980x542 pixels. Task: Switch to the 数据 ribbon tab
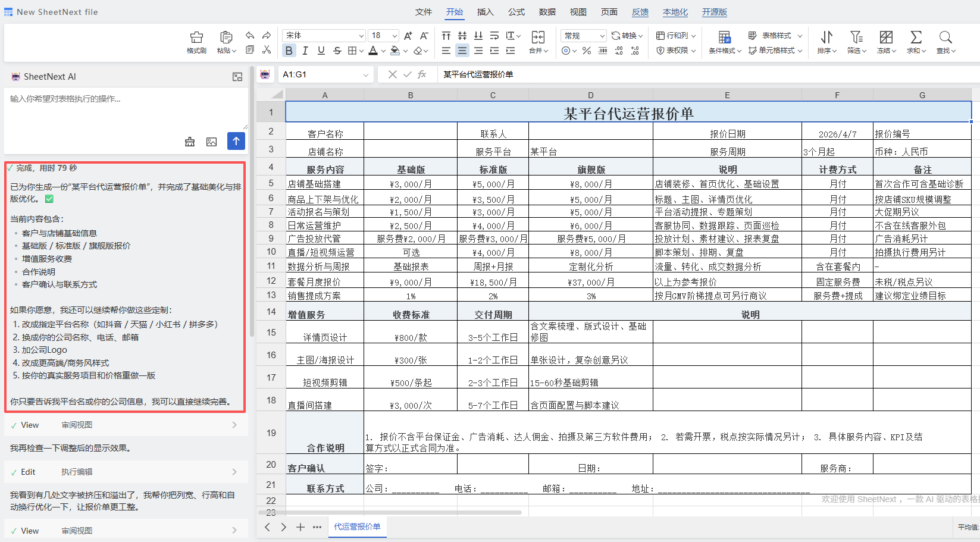point(546,12)
